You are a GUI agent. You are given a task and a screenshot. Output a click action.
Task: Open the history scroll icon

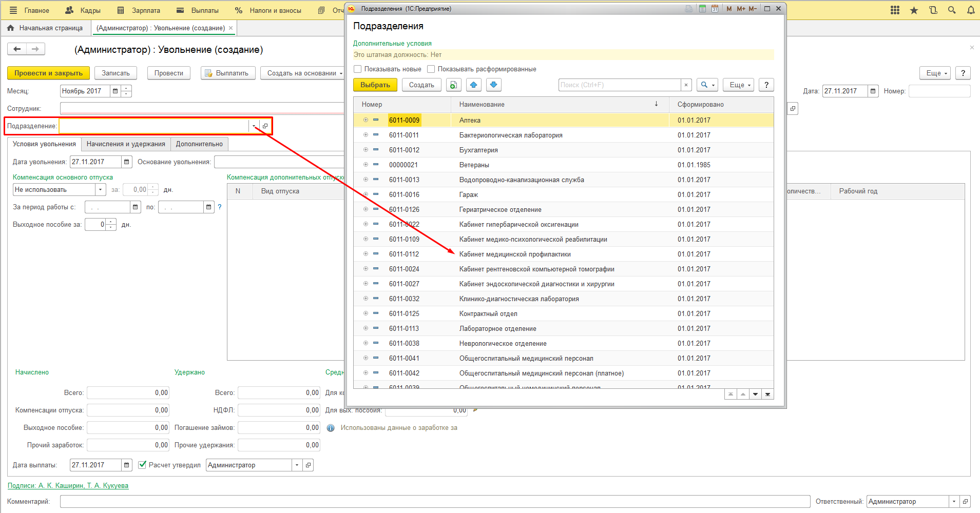click(933, 10)
